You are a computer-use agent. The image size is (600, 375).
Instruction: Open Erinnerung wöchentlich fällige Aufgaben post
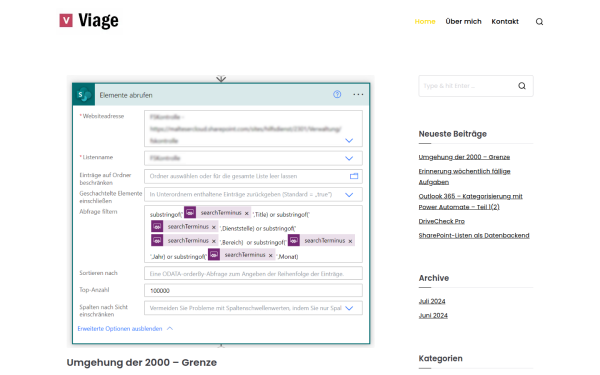tap(465, 177)
